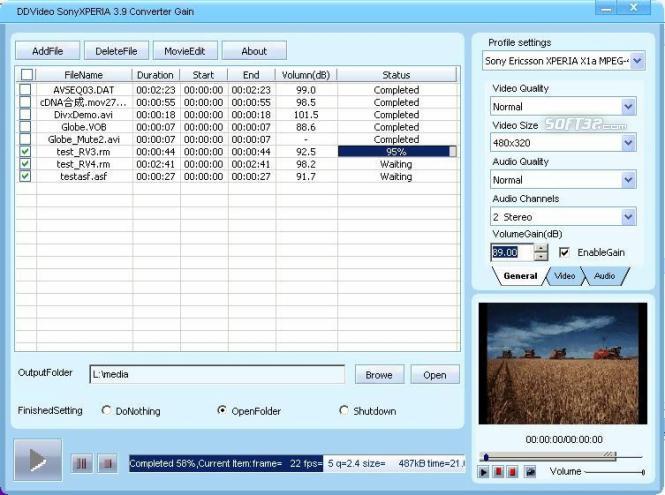Click the Volume slider handle

click(x=643, y=472)
